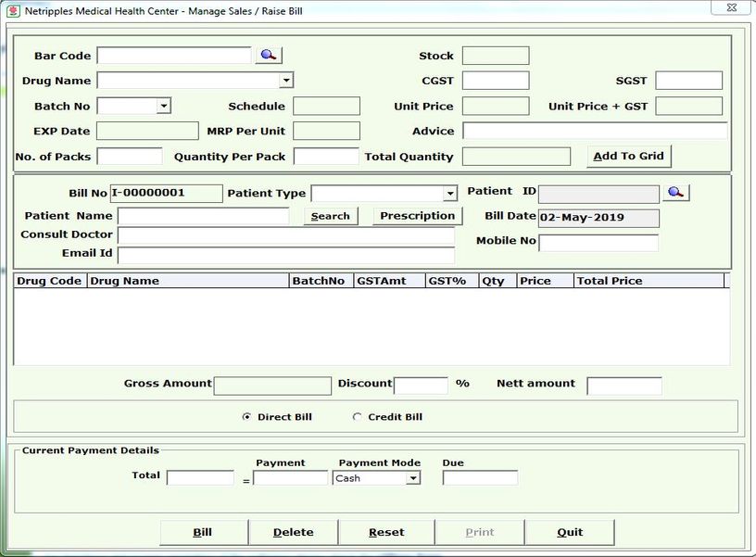Click the Schedule field
Screen dimensions: 756x557
[x=326, y=106]
